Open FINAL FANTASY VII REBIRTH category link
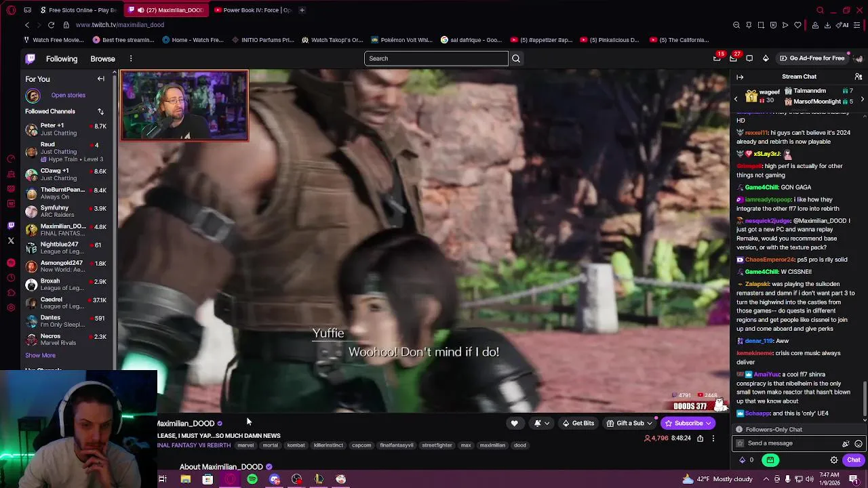 click(195, 445)
